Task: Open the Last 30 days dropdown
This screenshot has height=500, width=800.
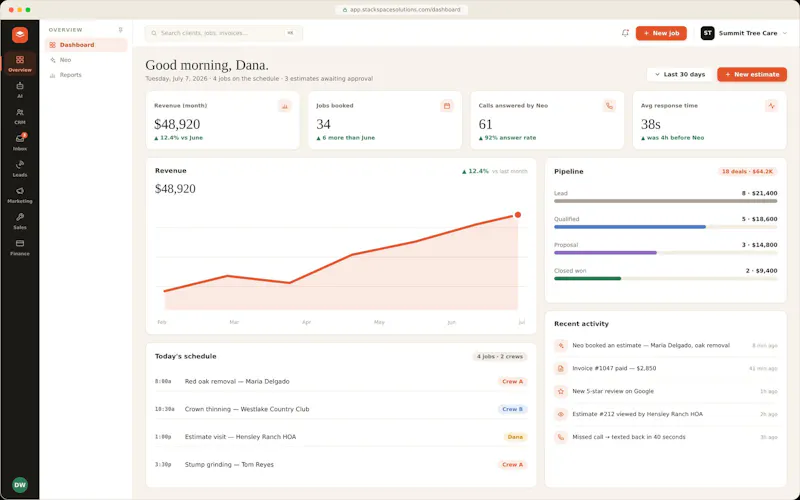Action: pyautogui.click(x=680, y=74)
